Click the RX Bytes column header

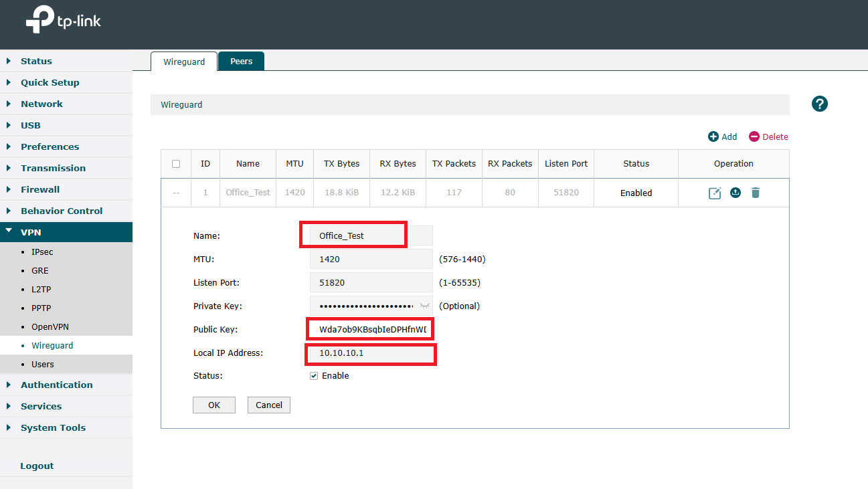coord(398,164)
